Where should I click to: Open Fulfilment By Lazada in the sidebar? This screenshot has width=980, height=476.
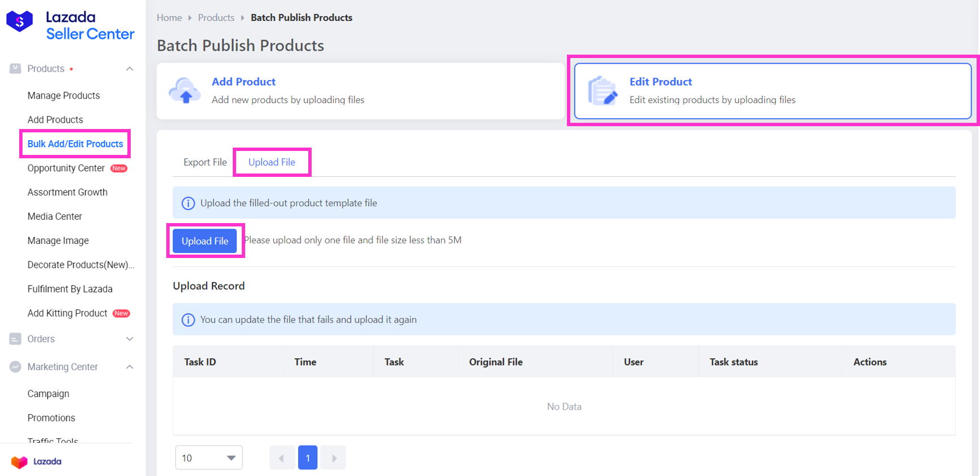coord(70,289)
